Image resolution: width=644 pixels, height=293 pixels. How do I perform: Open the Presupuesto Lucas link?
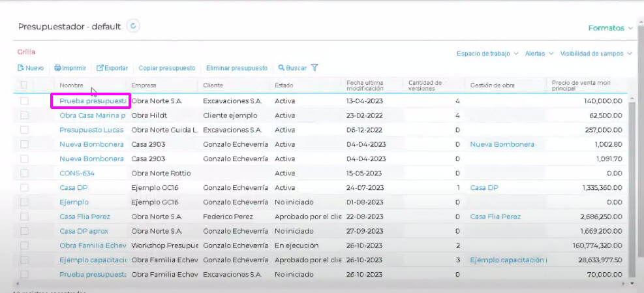coord(91,130)
